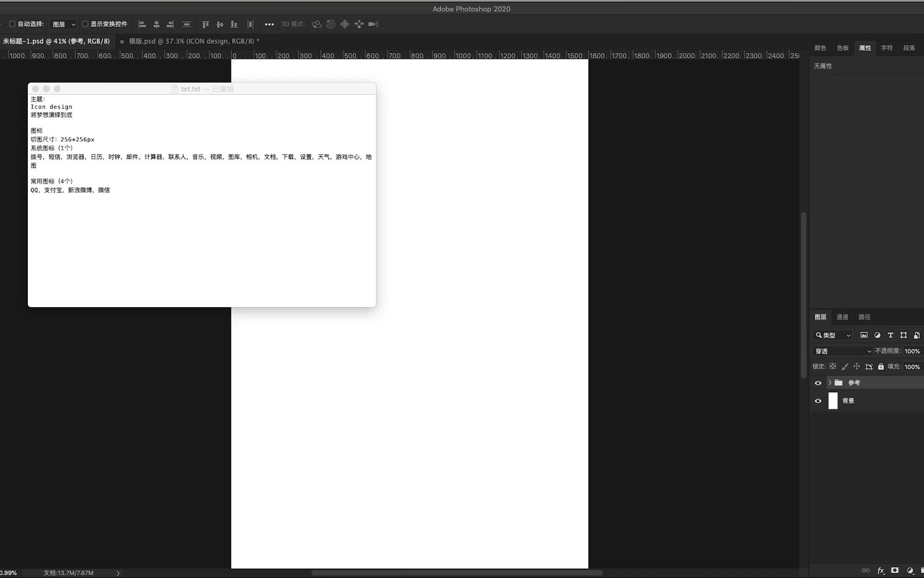Filter layers by type layers icon
Screen dimensions: 924x578
pos(890,335)
